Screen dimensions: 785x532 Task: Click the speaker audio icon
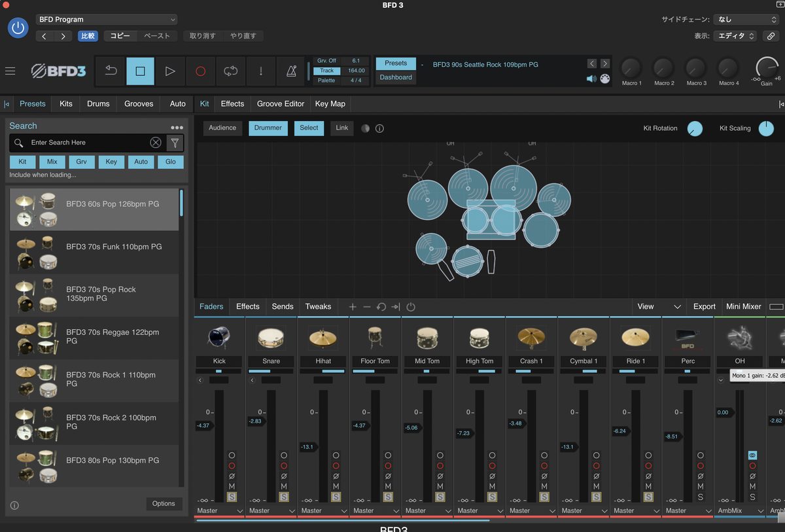click(591, 79)
